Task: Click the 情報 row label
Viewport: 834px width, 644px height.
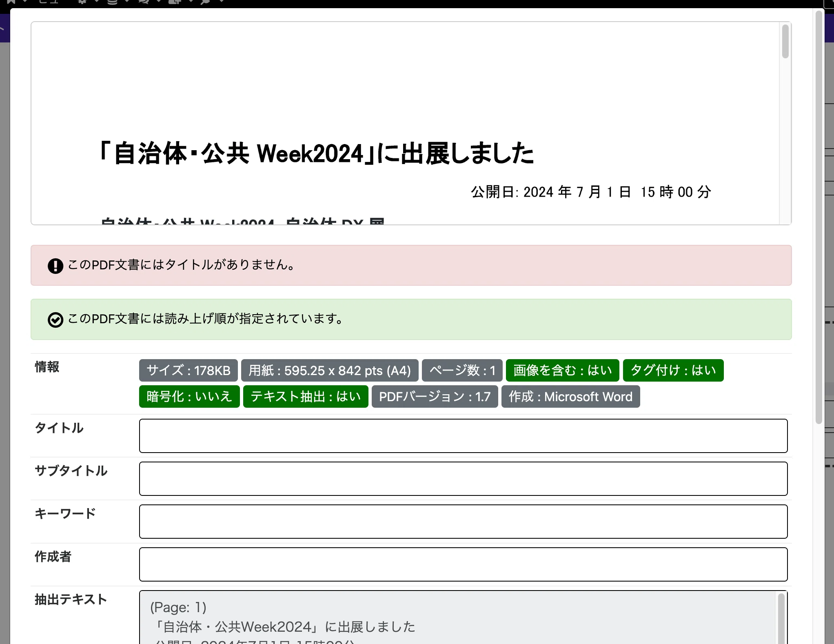Action: [47, 367]
